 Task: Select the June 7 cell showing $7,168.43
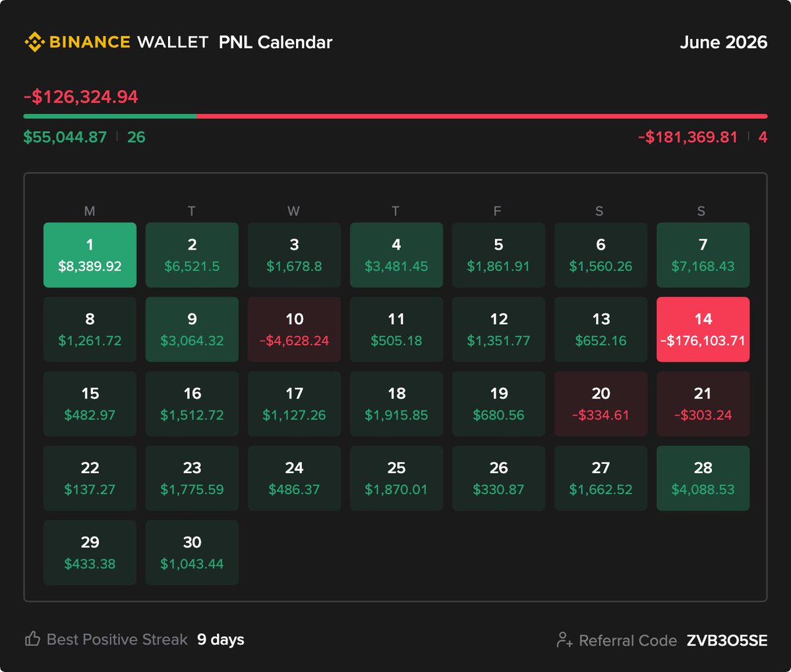click(x=703, y=255)
